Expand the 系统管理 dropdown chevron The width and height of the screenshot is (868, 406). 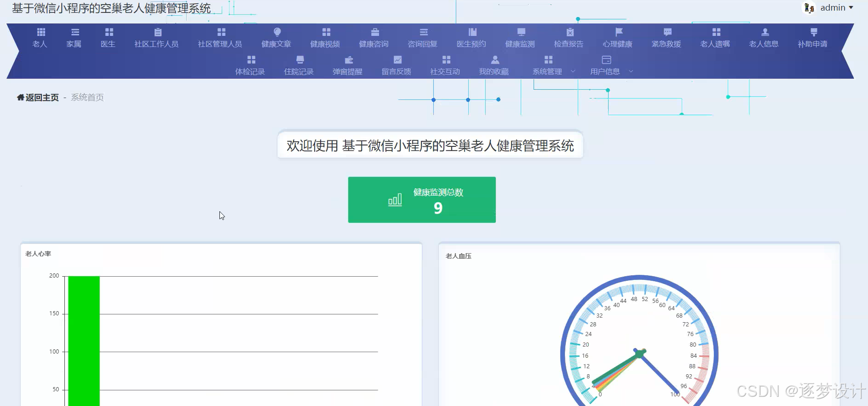click(573, 71)
